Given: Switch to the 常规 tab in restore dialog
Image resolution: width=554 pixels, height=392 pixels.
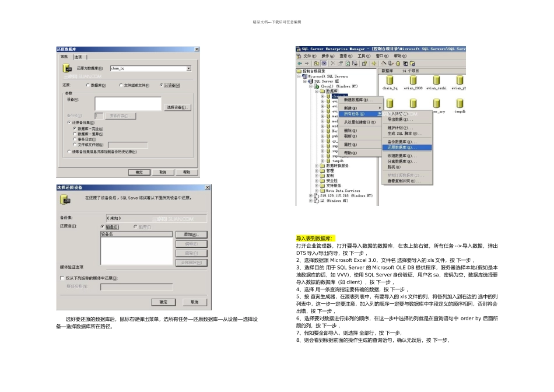Looking at the screenshot, I should point(64,57).
